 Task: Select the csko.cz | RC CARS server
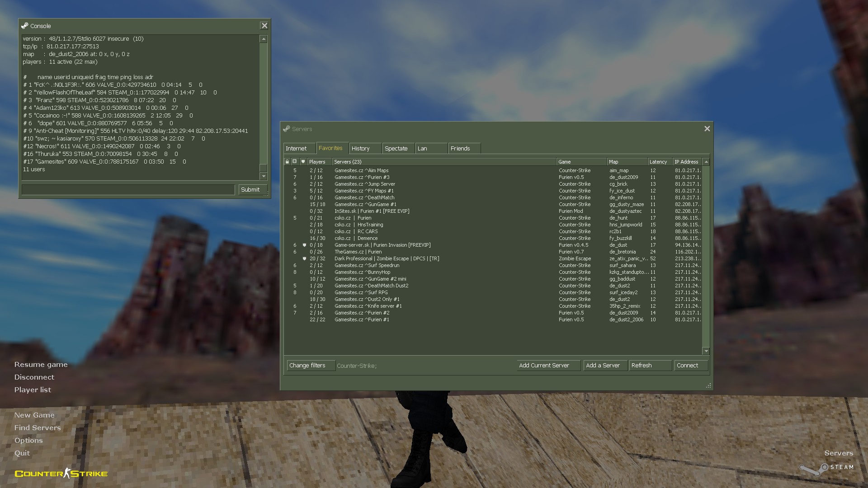pos(493,231)
